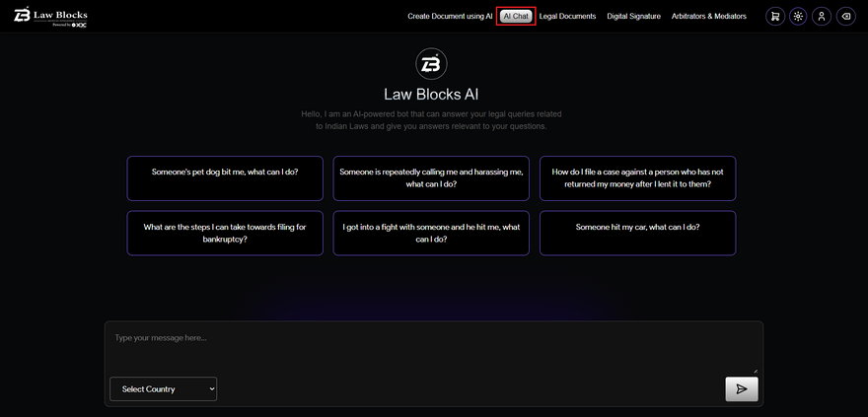
Task: Click the Law Blocks logo in header
Action: tap(50, 16)
